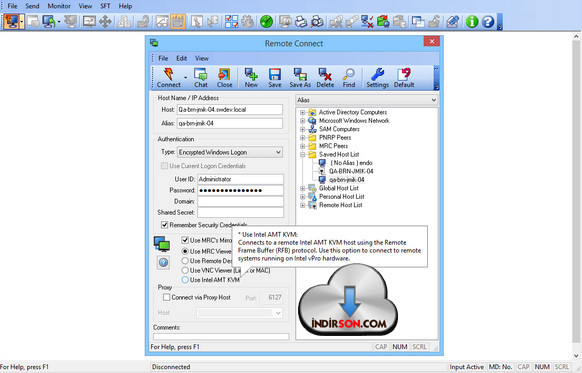Open Settings wrench icon

coord(377,78)
